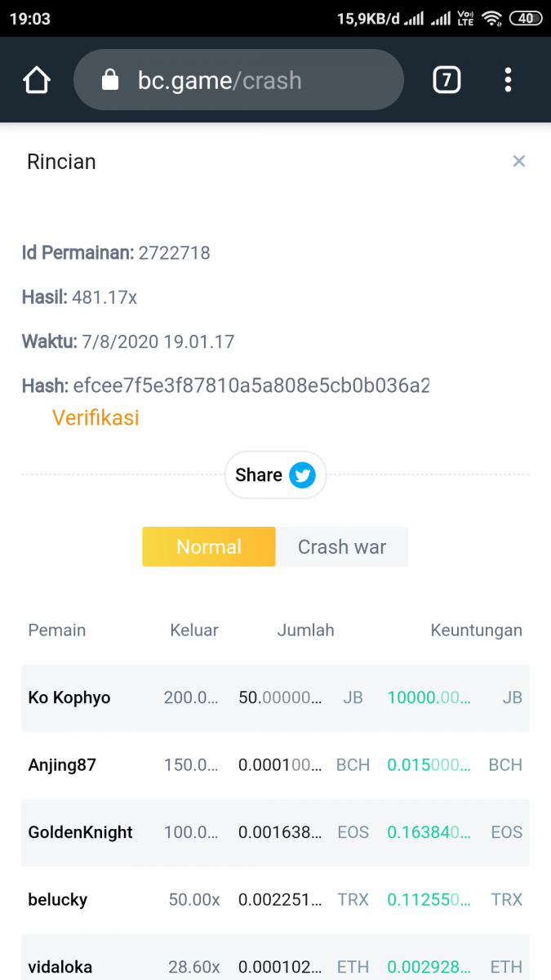Tap the vidaloka player name
The image size is (551, 980).
(60, 967)
